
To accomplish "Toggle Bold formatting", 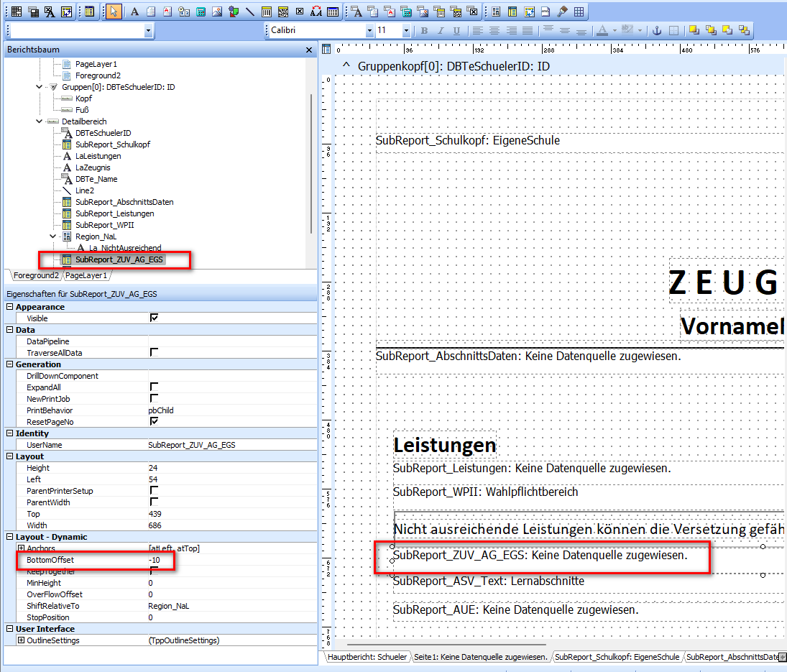I will 424,31.
